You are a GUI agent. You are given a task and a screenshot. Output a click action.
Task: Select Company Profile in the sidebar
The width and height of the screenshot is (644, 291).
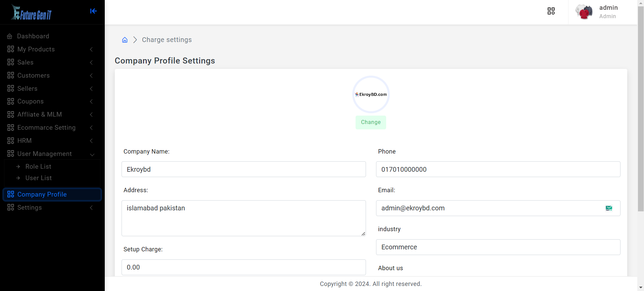[x=42, y=195]
